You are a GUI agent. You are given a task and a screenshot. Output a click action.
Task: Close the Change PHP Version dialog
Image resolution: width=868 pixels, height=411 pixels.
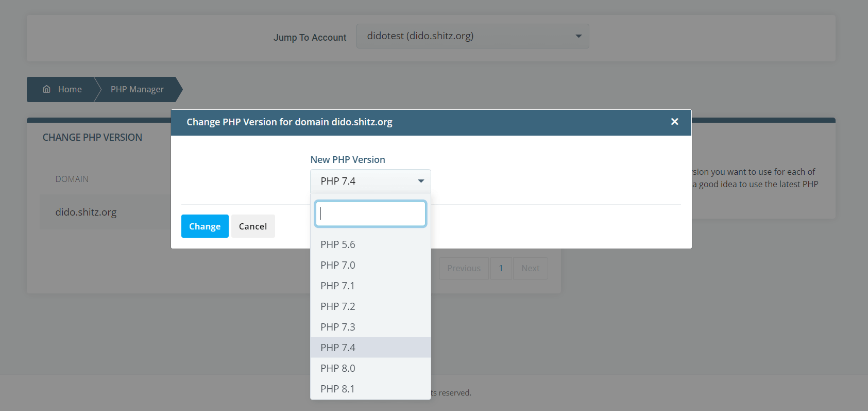674,122
